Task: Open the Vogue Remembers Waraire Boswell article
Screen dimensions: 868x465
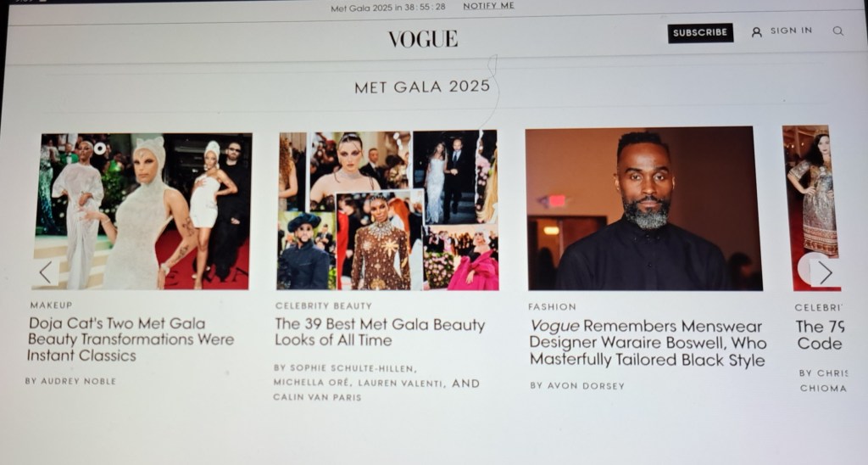Action: point(648,343)
